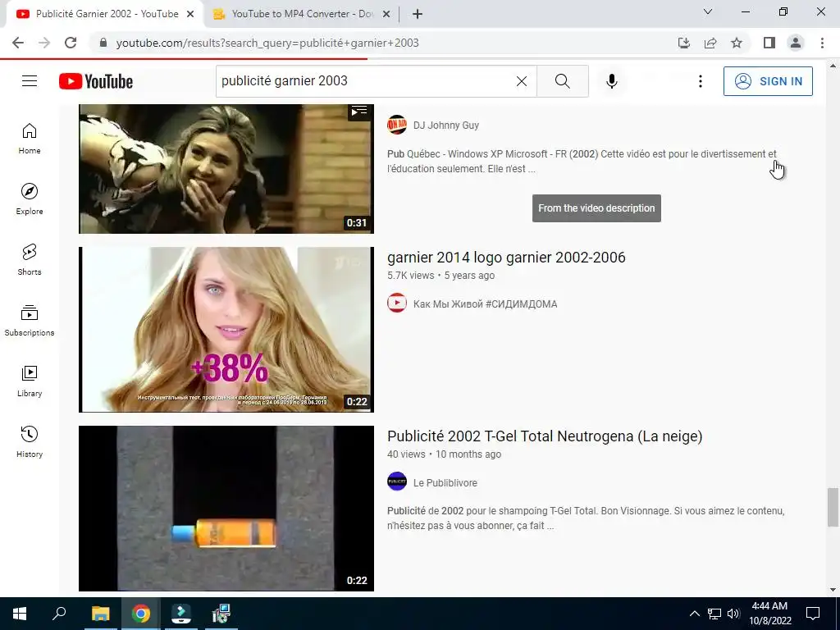Open Subscriptions in the sidebar
The image size is (840, 630).
30,321
